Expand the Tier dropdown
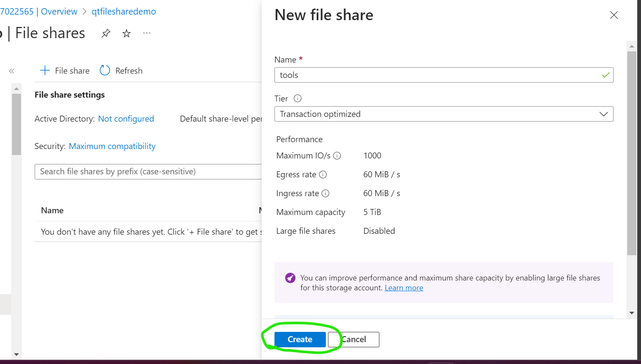Image resolution: width=641 pixels, height=364 pixels. pyautogui.click(x=444, y=114)
